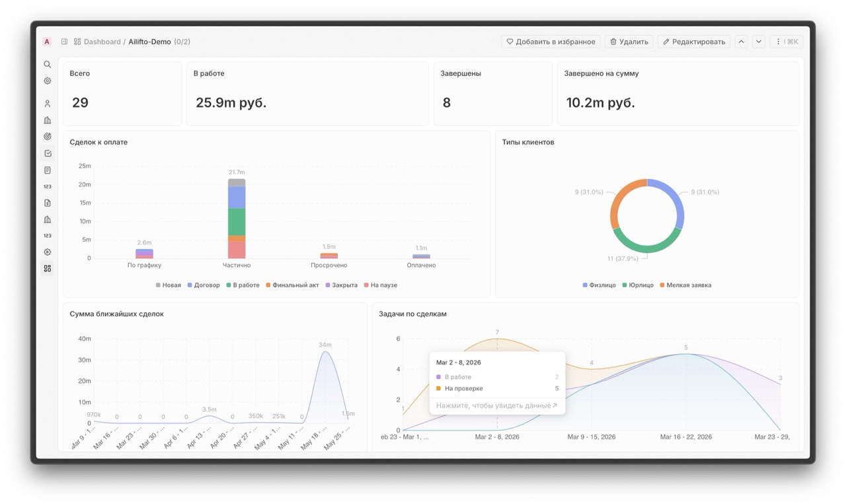Go to next record with the down chevron
The height and width of the screenshot is (504, 846).
[759, 42]
